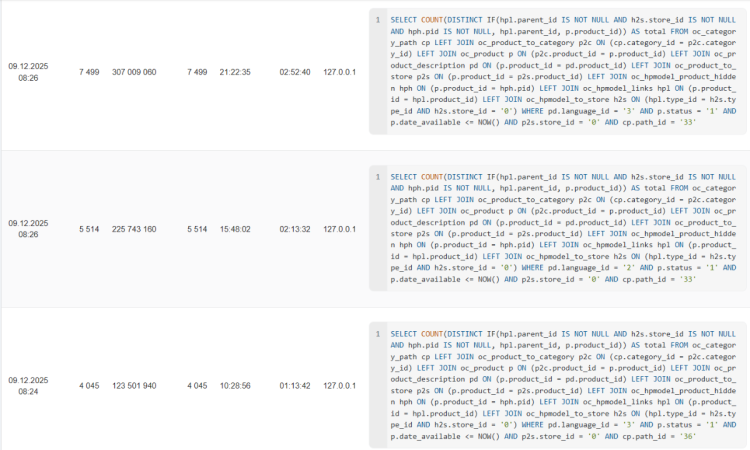The image size is (750, 450).
Task: Click 127.0.0.1 in the 4 045 row
Action: [x=340, y=386]
